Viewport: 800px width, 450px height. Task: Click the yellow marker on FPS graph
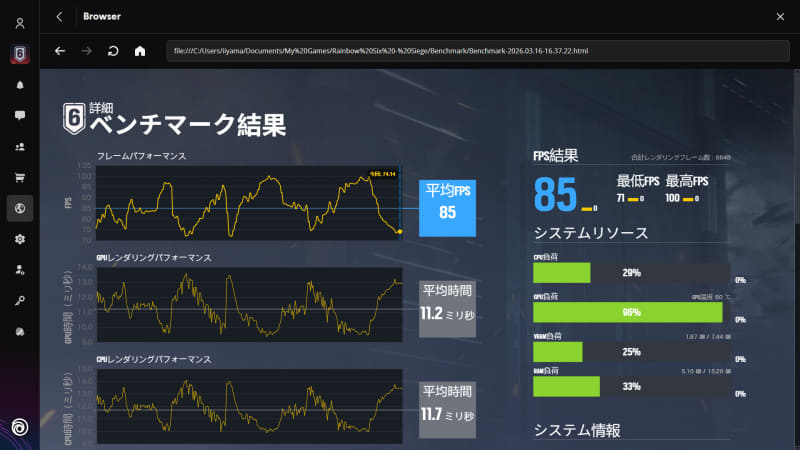pos(399,232)
